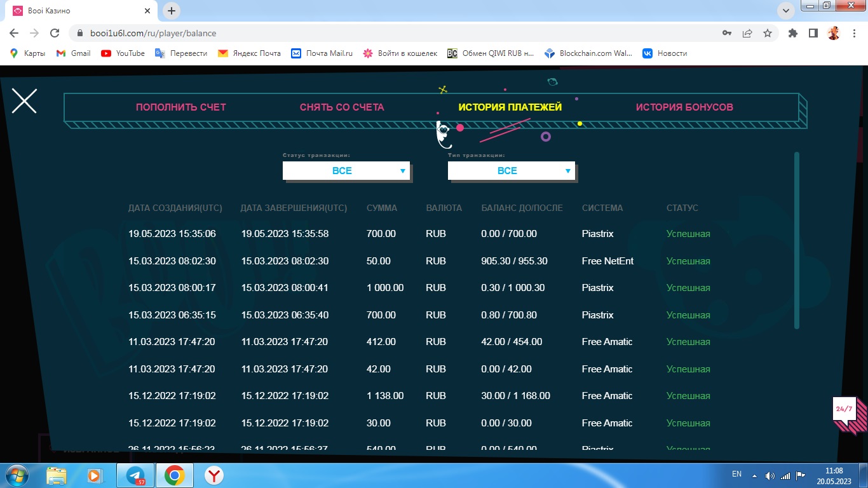Image resolution: width=868 pixels, height=488 pixels.
Task: Click the balance 905.30 / 955.30 cell
Action: pyautogui.click(x=514, y=261)
